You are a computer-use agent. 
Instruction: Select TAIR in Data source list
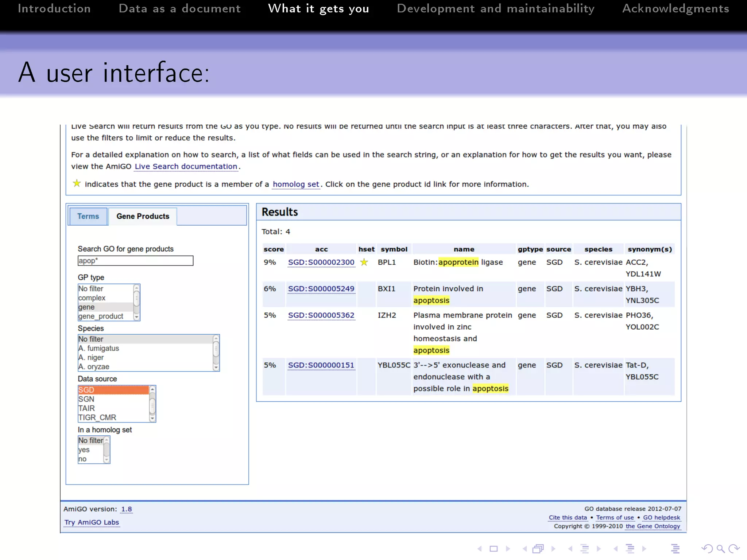pos(113,408)
